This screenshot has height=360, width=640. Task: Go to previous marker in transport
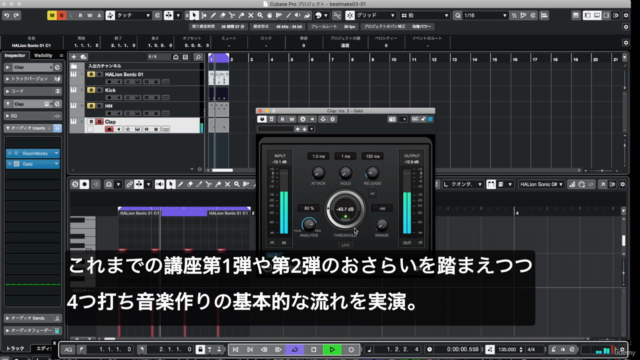(236, 349)
